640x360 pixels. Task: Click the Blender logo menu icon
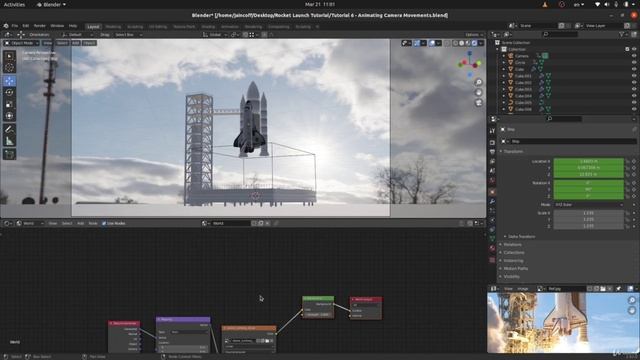point(6,26)
